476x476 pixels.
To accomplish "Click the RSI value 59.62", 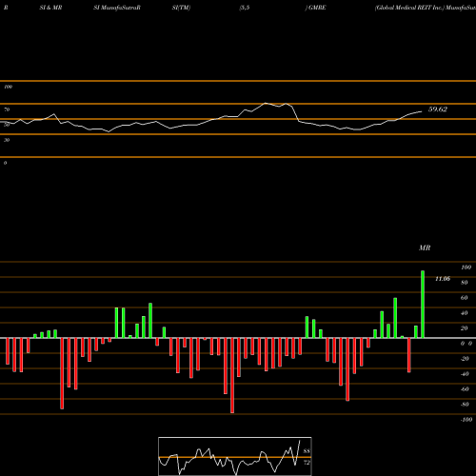I will click(438, 109).
